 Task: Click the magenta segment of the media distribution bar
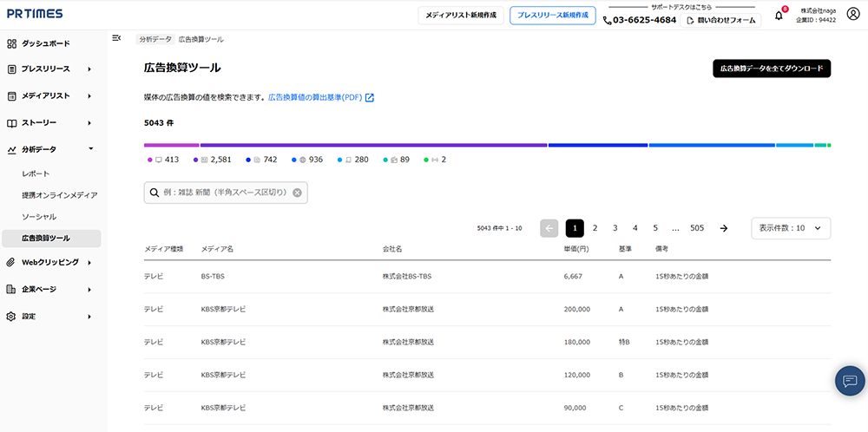click(x=171, y=146)
